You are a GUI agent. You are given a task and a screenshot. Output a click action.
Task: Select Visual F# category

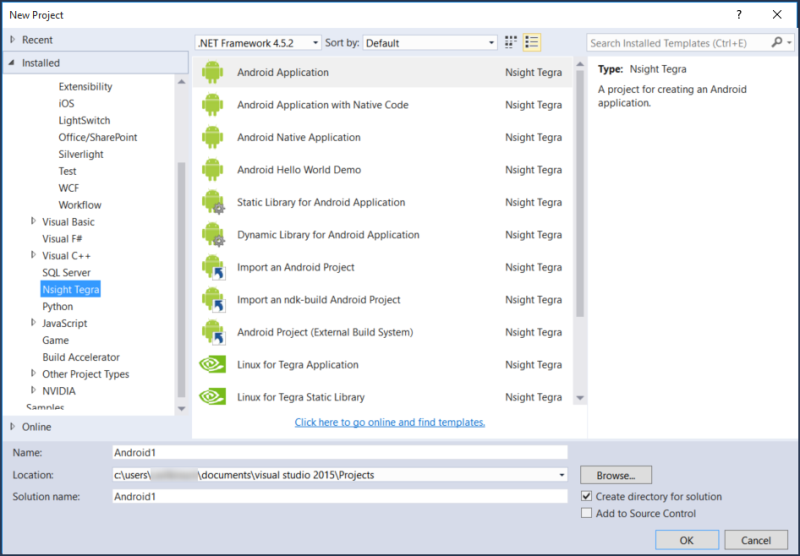[62, 239]
